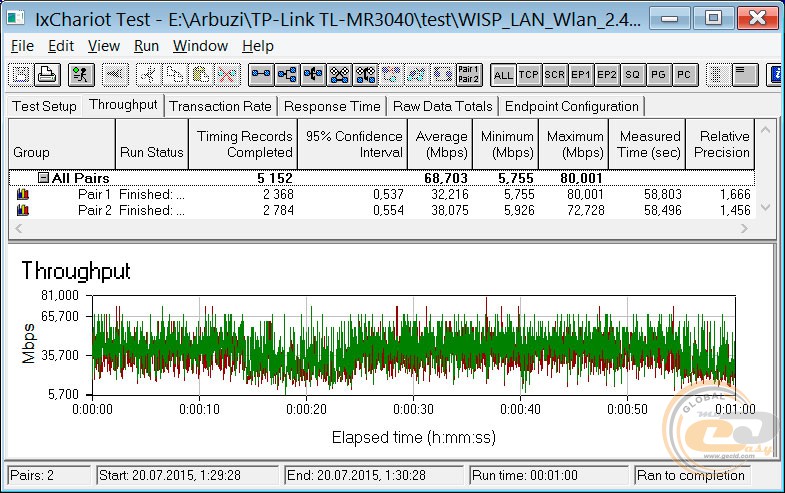This screenshot has height=493, width=785.
Task: Select the PG filter button
Action: (658, 75)
